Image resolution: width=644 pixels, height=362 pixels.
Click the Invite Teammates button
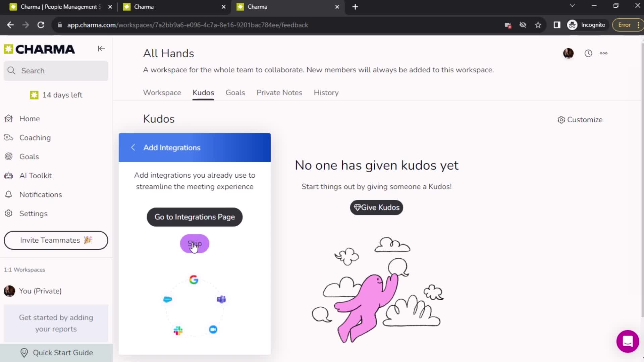point(56,240)
